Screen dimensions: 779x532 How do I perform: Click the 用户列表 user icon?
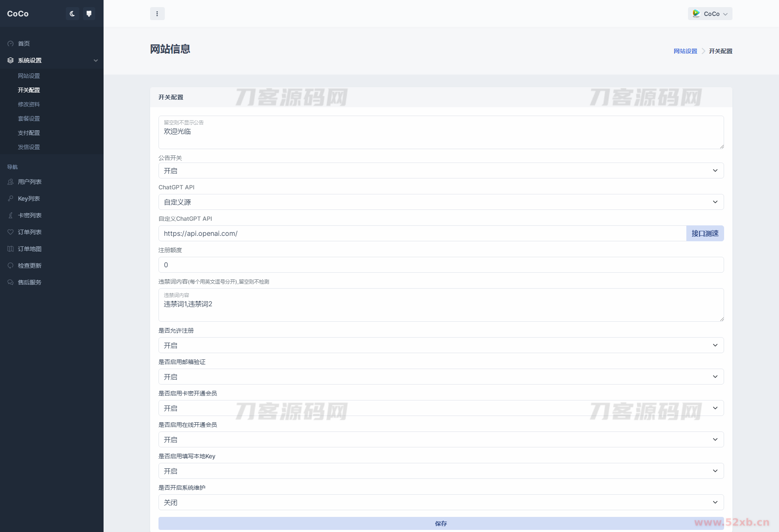coord(10,182)
